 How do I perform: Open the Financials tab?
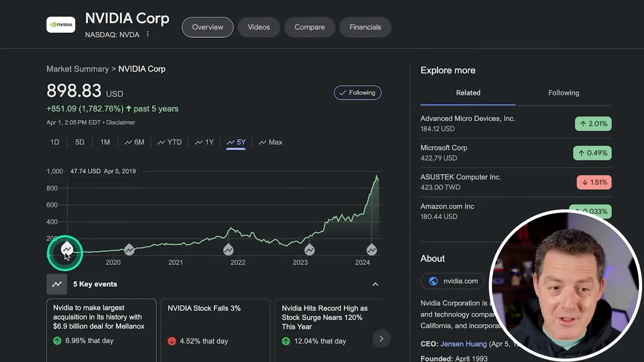[x=365, y=27]
